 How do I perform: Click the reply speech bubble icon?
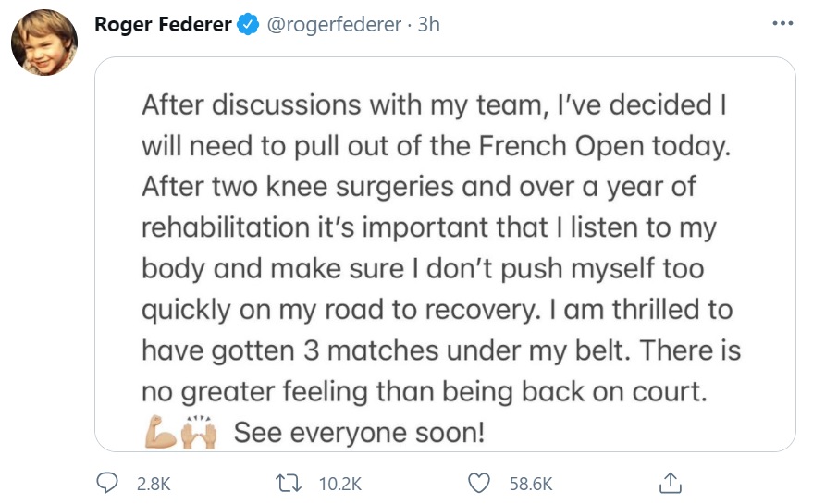109,482
